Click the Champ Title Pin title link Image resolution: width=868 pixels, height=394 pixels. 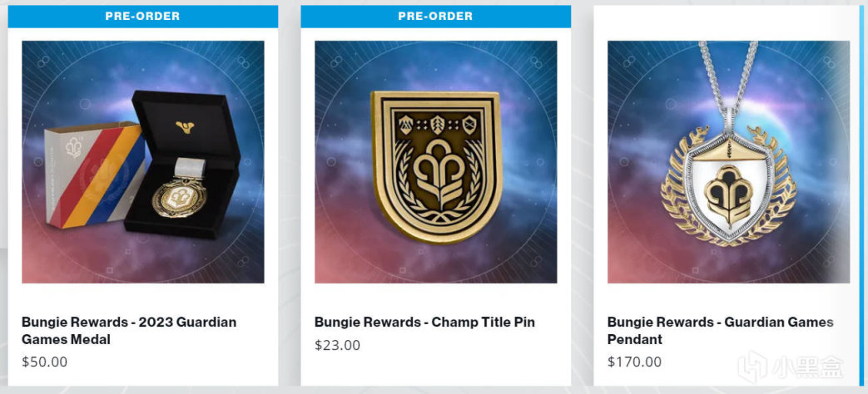[424, 322]
